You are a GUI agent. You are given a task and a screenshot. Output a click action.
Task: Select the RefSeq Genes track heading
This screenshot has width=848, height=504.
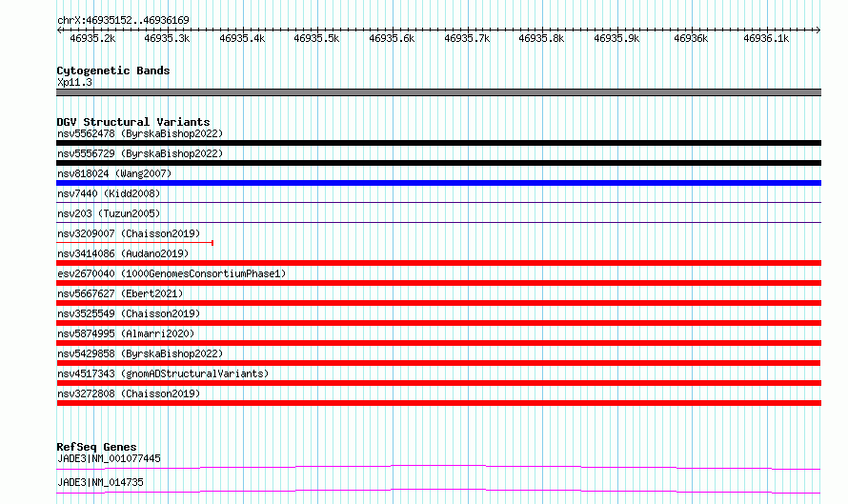tap(96, 447)
